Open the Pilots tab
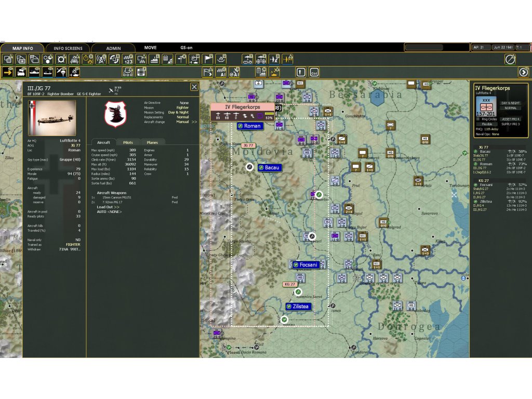 pos(127,142)
